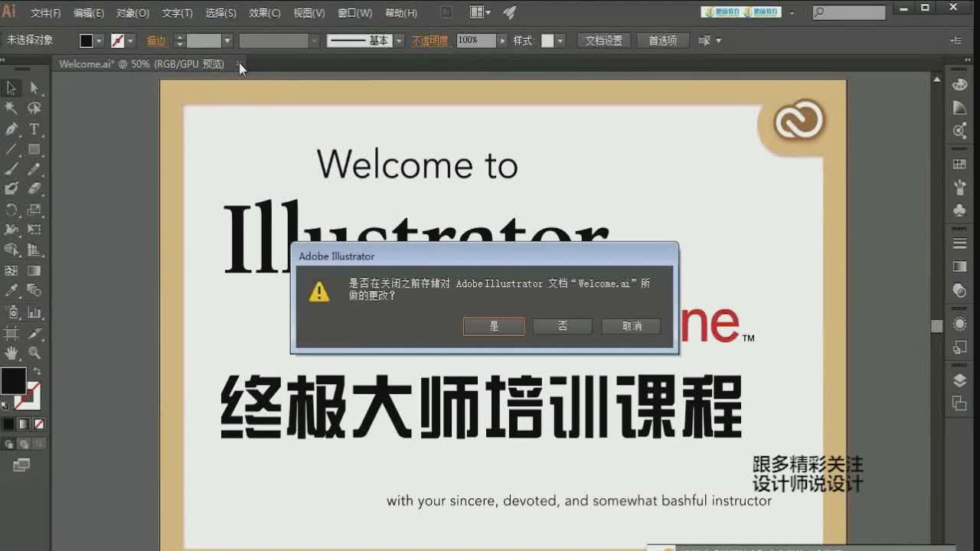
Task: Click the large black fill swatch
Action: [x=12, y=380]
